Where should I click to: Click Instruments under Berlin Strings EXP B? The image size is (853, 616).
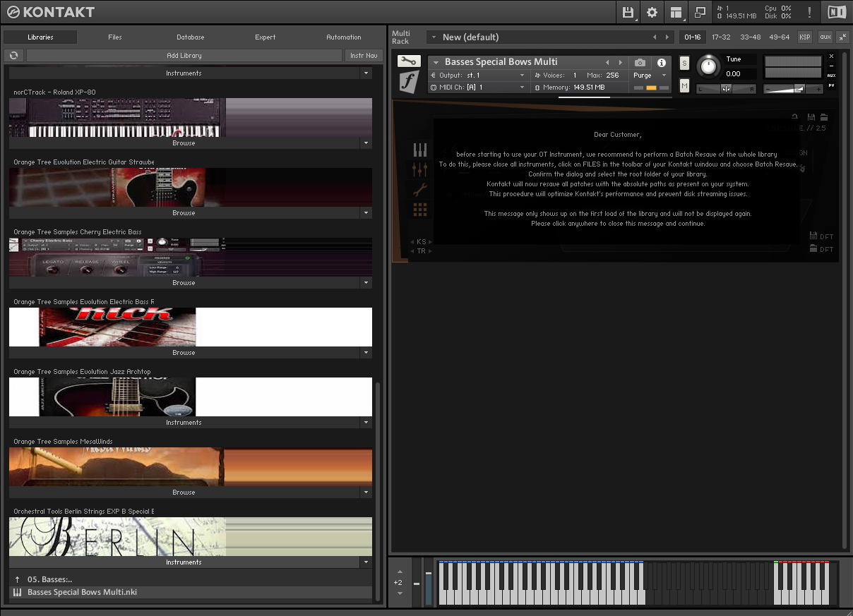click(184, 562)
